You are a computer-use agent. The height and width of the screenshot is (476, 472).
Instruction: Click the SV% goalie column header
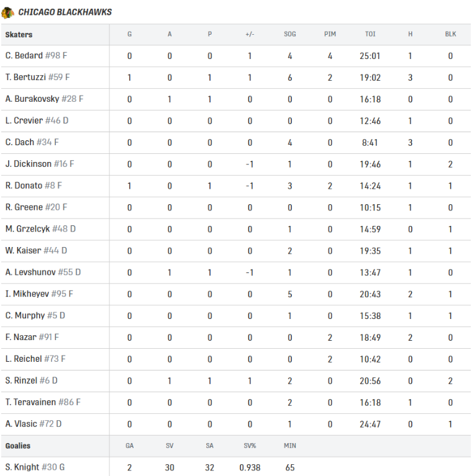(x=250, y=446)
